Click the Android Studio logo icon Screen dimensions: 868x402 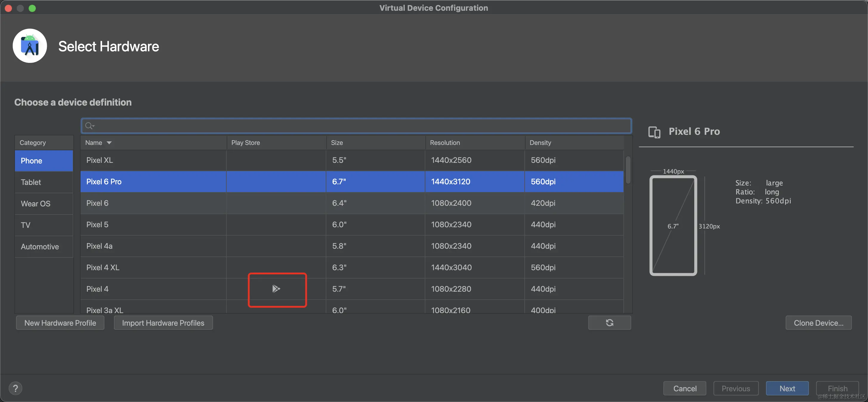click(x=30, y=46)
